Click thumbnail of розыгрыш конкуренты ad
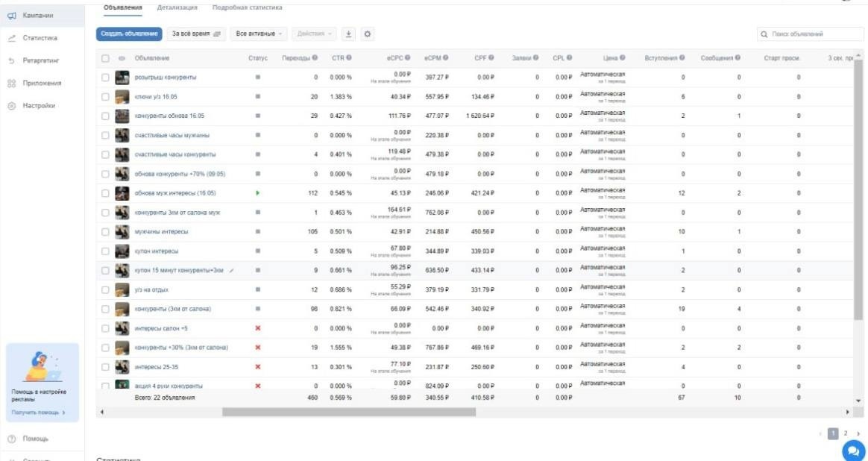 pyautogui.click(x=122, y=78)
